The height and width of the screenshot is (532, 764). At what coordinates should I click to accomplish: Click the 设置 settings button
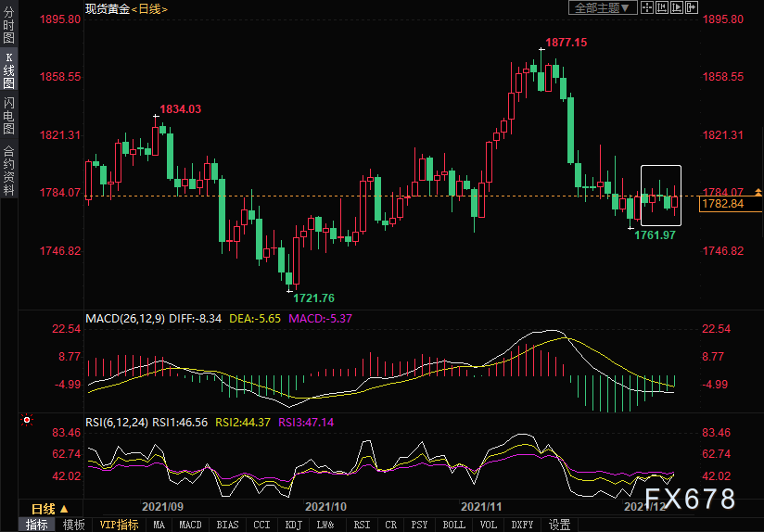click(x=559, y=525)
